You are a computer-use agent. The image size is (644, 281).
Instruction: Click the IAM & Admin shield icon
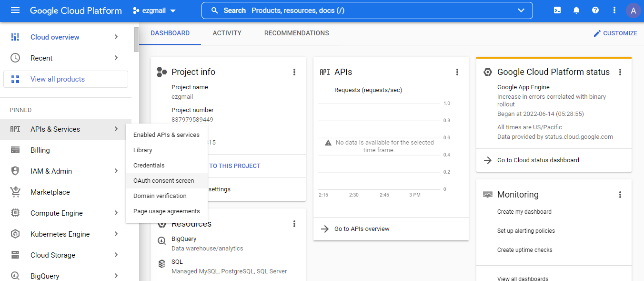pos(15,171)
